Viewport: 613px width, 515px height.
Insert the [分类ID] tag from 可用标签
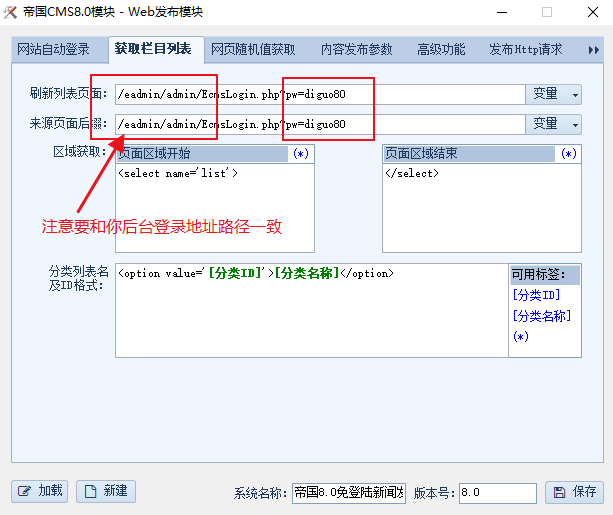pos(536,295)
